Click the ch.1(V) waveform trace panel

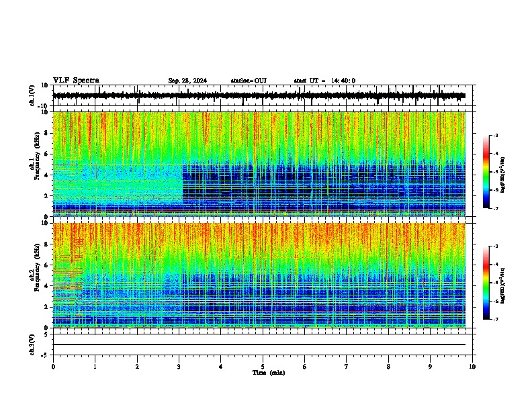coord(263,95)
